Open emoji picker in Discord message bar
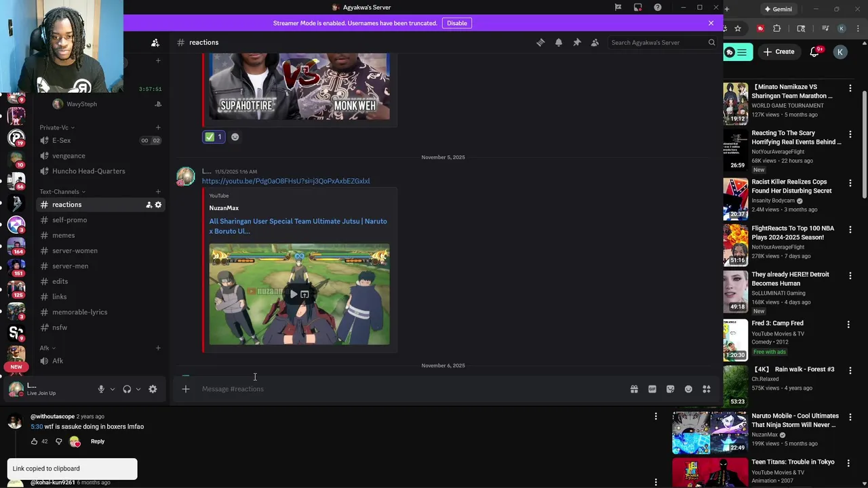Screen dimensions: 868x488 point(688,389)
